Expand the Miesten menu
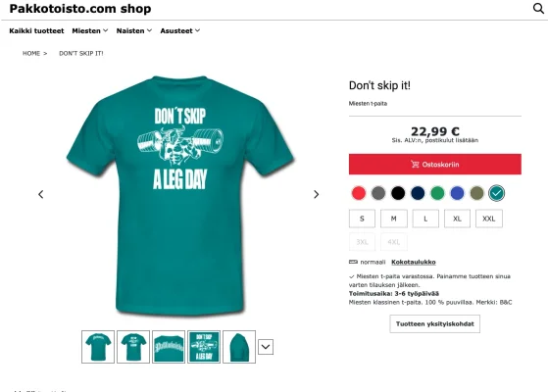Viewport: 548px width, 392px height. tap(90, 30)
